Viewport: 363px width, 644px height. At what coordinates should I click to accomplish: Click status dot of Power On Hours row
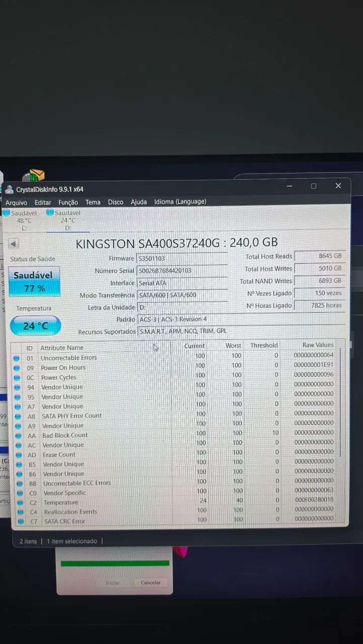tap(17, 368)
